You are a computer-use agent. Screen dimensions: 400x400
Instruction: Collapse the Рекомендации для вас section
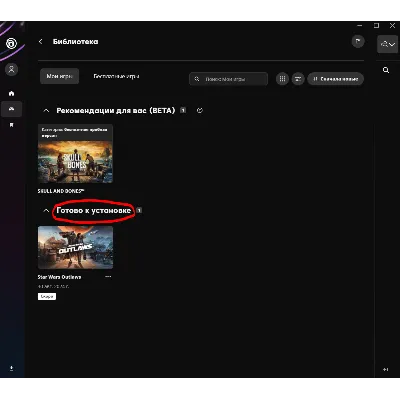(46, 110)
